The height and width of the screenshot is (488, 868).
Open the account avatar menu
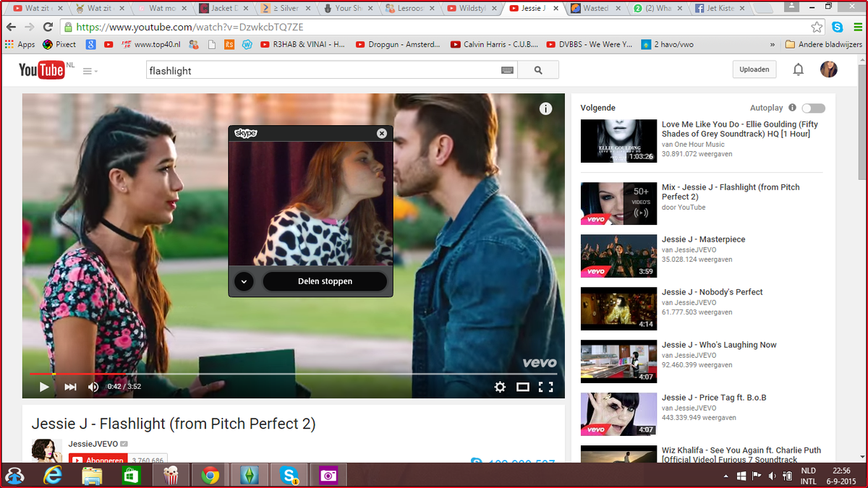829,69
